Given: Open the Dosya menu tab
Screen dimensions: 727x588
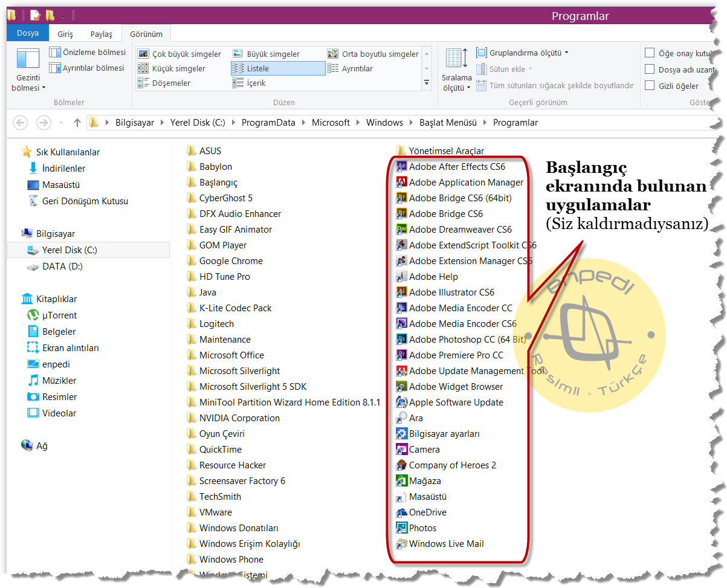Looking at the screenshot, I should pos(28,33).
